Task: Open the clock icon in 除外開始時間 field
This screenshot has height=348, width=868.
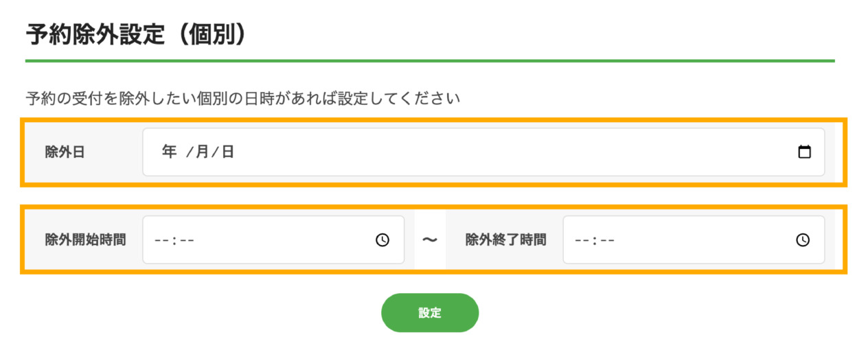Action: (x=382, y=240)
